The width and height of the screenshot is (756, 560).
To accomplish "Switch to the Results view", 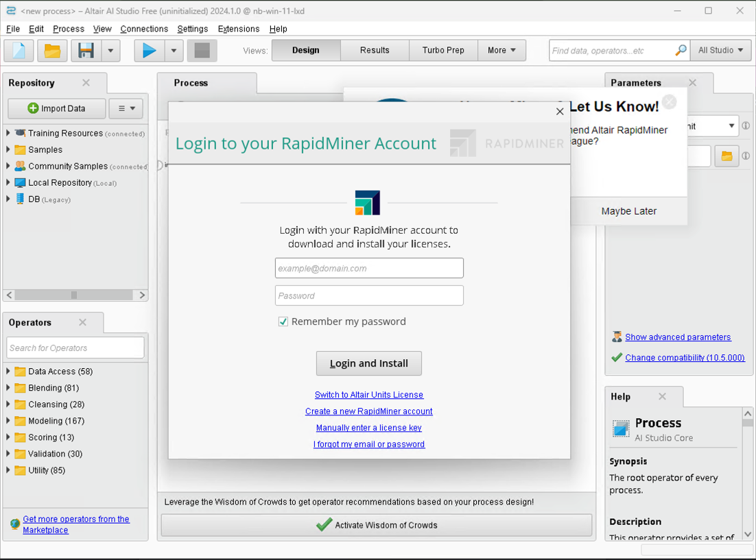I will point(375,51).
